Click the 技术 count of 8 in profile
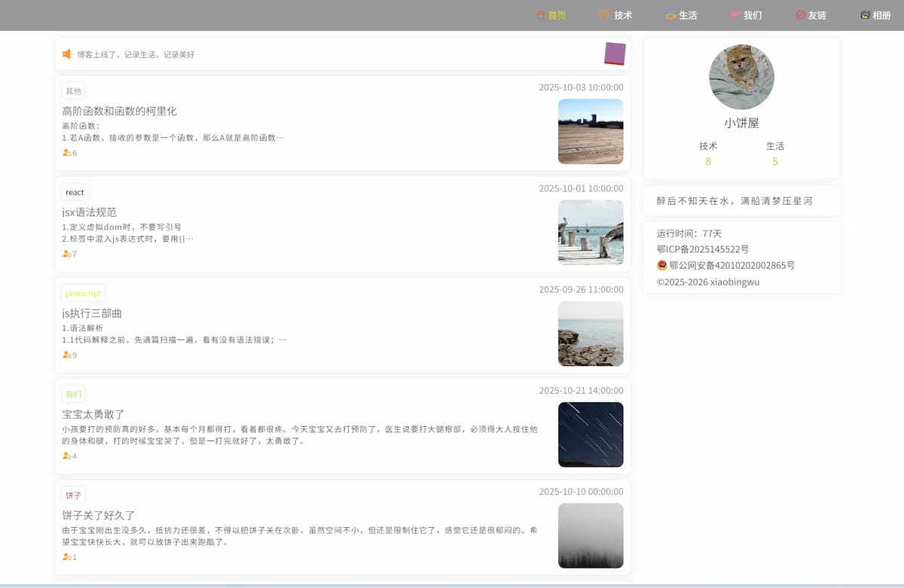The height and width of the screenshot is (588, 904). (708, 161)
